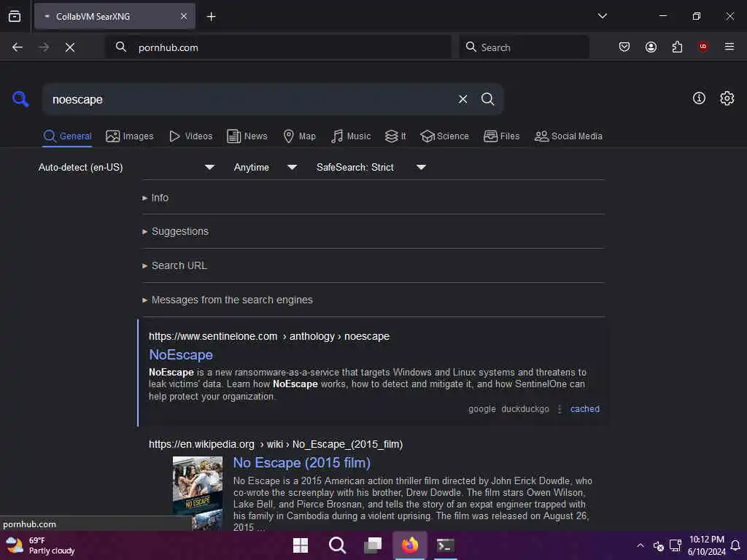Viewport: 747px width, 560px height.
Task: Open the sentinelone.com result URL
Action: click(x=269, y=336)
